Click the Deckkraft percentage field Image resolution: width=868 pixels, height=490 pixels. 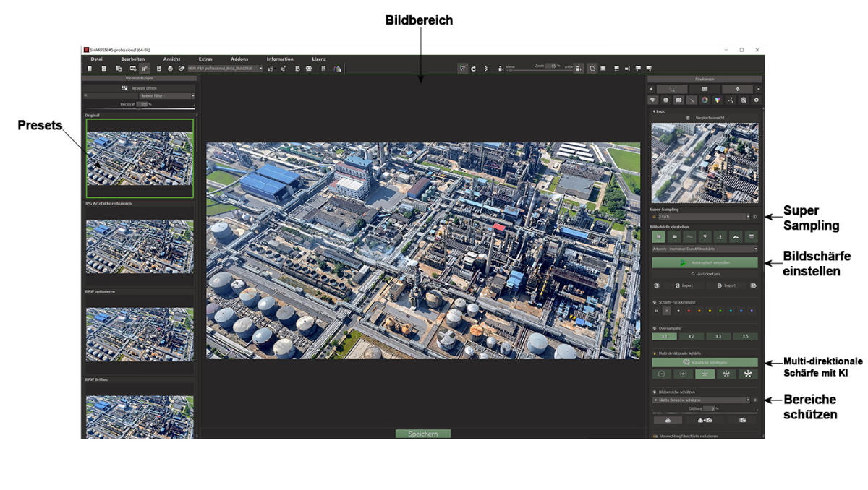(x=142, y=104)
